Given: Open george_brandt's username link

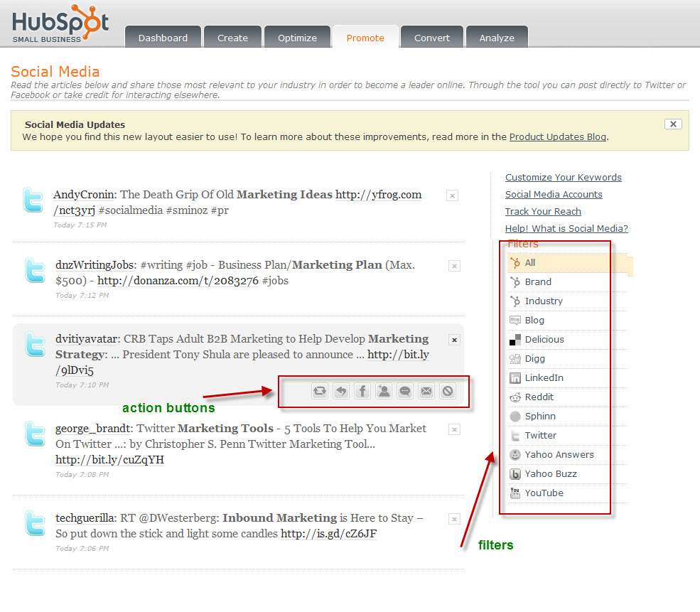Looking at the screenshot, I should (95, 429).
